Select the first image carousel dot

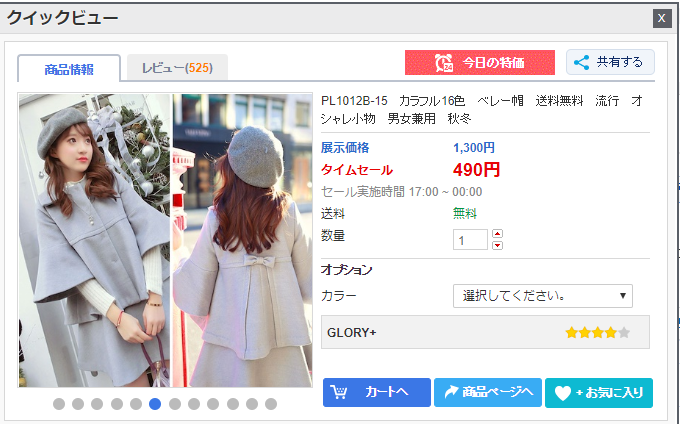pos(59,404)
